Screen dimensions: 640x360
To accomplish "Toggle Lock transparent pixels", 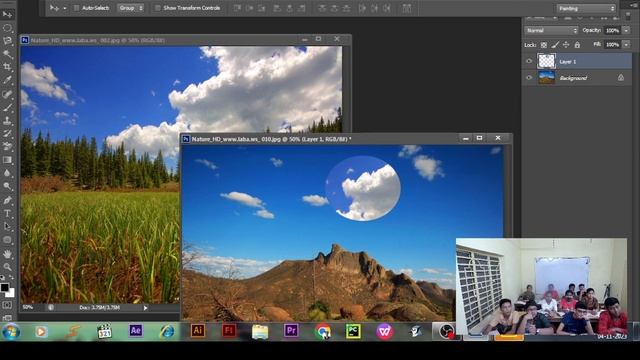I will click(x=544, y=45).
